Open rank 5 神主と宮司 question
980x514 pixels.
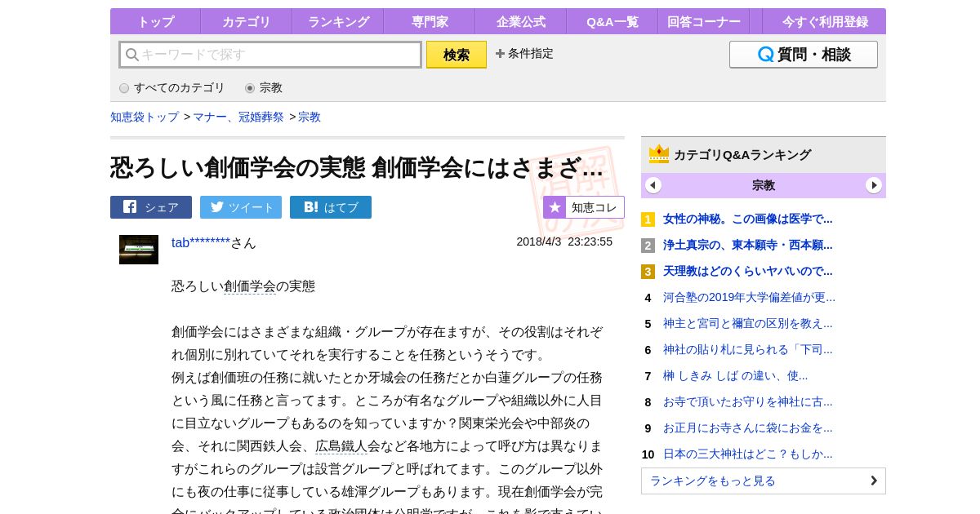748,323
